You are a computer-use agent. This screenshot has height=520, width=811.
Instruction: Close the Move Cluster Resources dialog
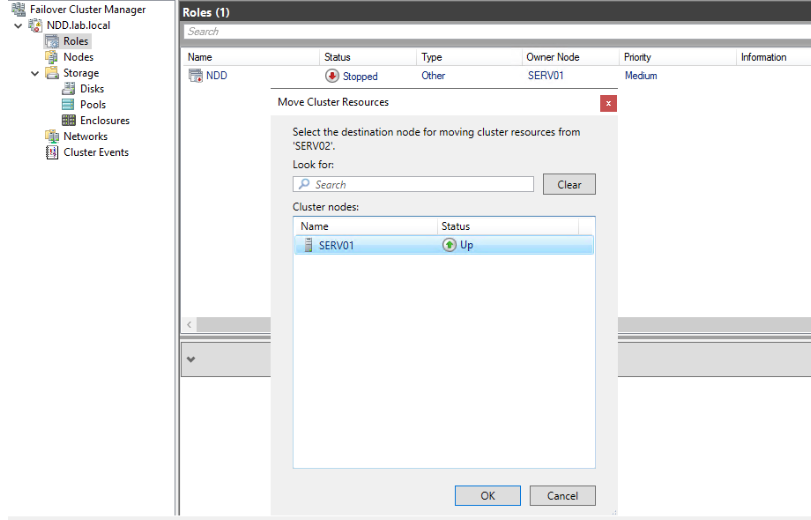pos(608,103)
